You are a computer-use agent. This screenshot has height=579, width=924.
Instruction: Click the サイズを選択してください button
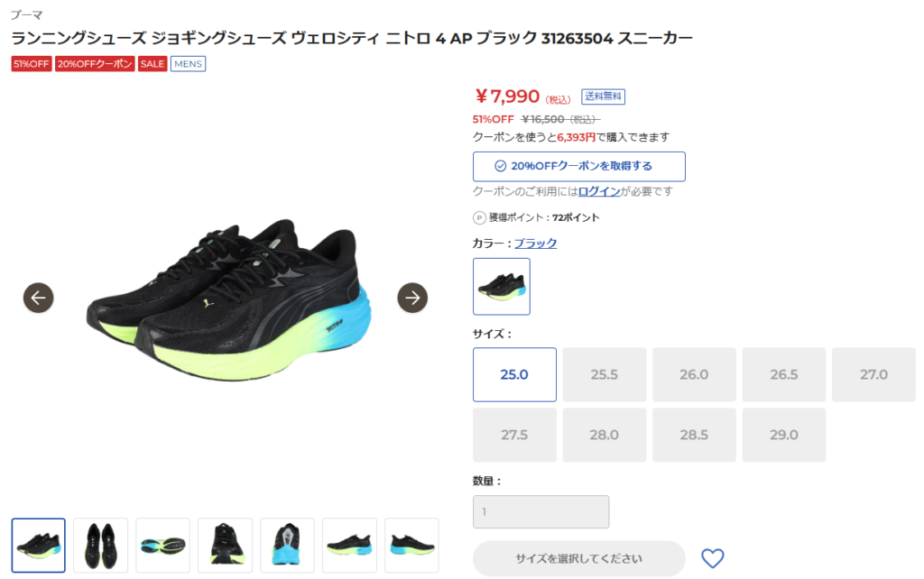[578, 558]
